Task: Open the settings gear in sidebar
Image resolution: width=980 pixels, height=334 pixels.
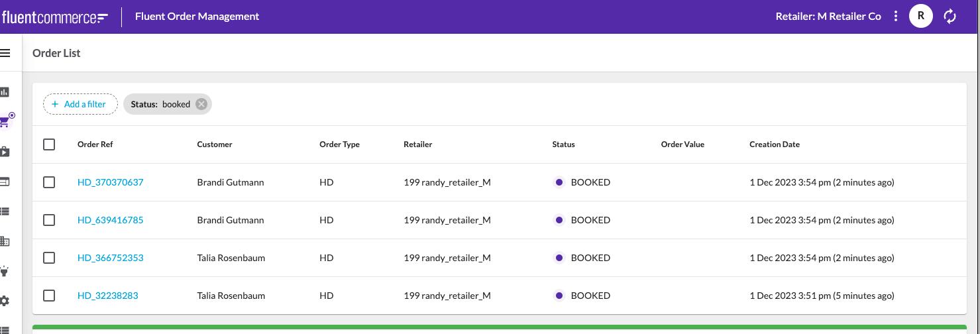Action: (x=5, y=301)
